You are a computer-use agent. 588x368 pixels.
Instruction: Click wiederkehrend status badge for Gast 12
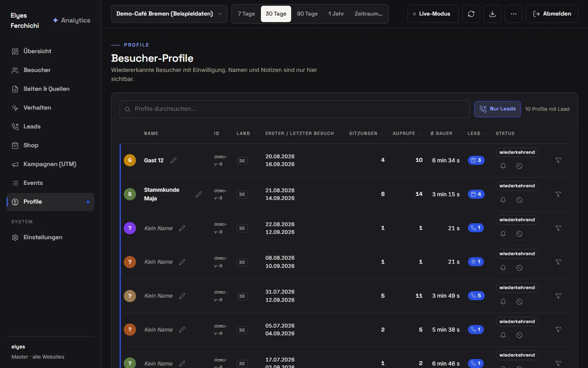(x=517, y=152)
